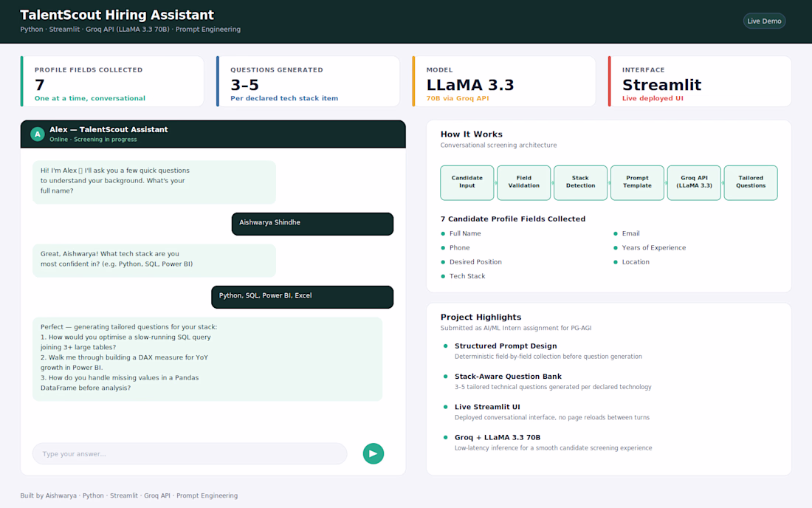Click the 'Location' profile field

636,262
